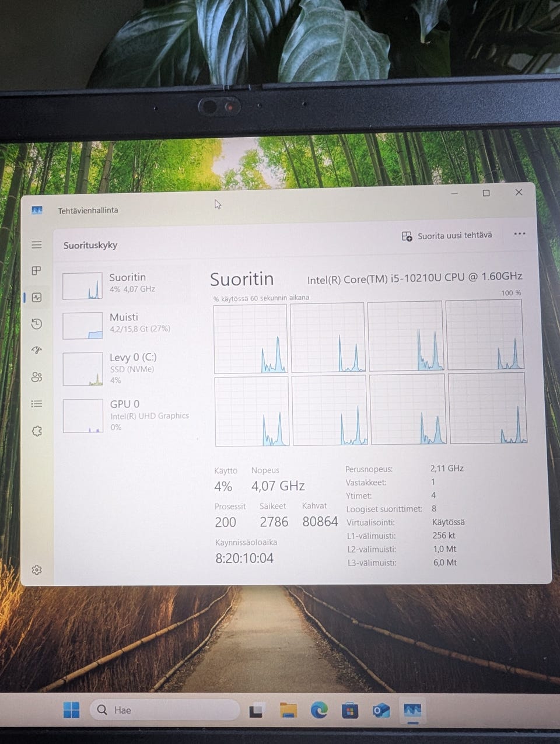Click the GPU 0 mini graph thumbnail
560x744 pixels.
coord(83,415)
